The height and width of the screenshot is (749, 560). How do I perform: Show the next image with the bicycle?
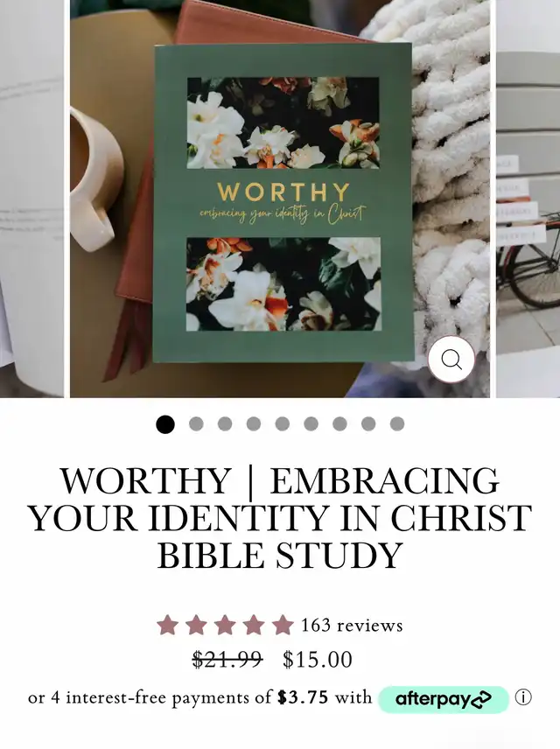point(528,199)
